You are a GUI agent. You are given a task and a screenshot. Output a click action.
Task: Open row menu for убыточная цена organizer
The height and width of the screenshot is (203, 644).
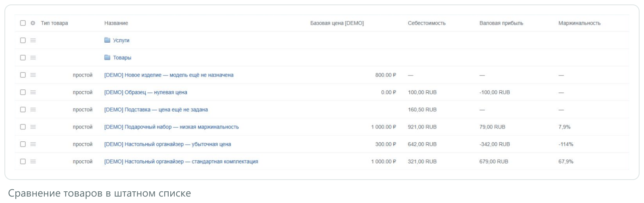33,144
